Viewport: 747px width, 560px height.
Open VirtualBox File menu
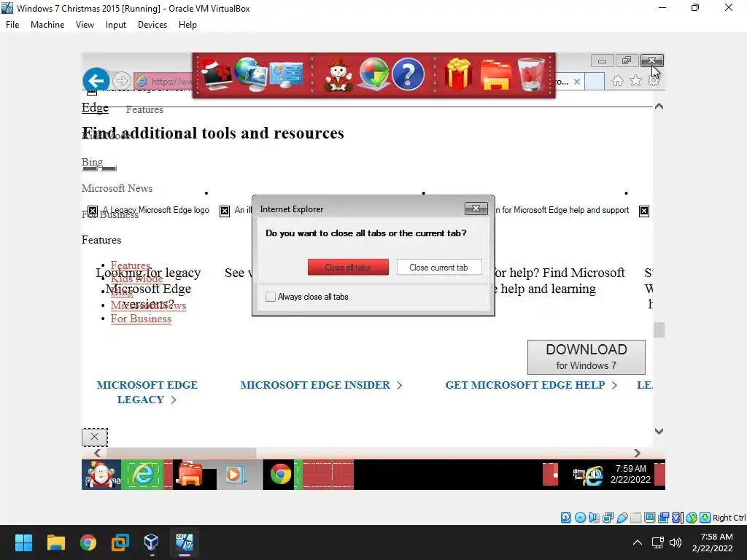coord(12,25)
